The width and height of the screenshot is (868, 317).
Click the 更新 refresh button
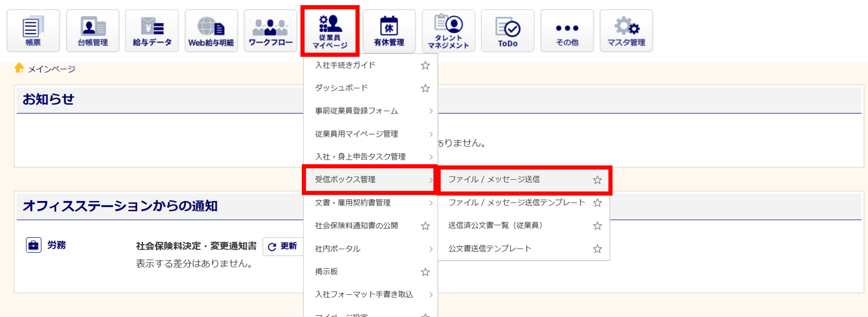click(282, 246)
